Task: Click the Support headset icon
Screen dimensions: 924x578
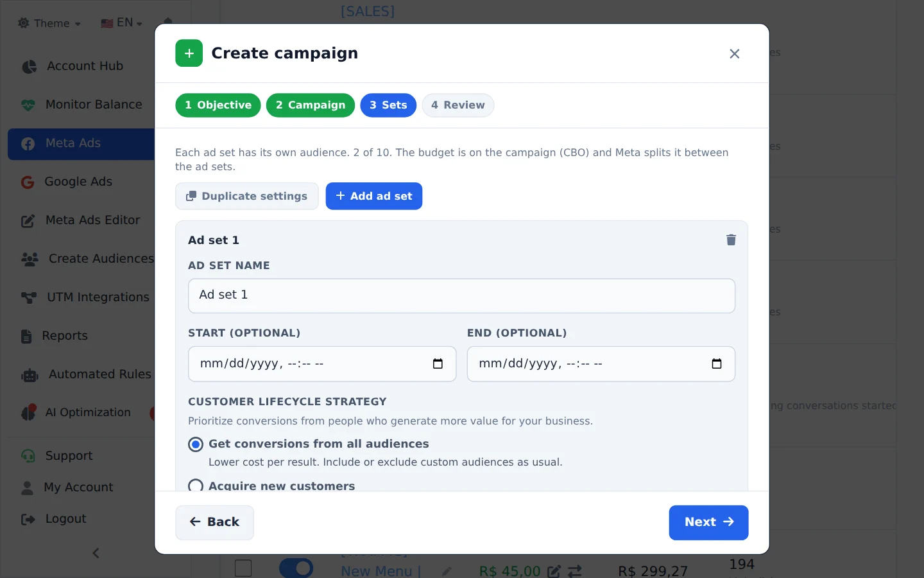Action: tap(28, 456)
